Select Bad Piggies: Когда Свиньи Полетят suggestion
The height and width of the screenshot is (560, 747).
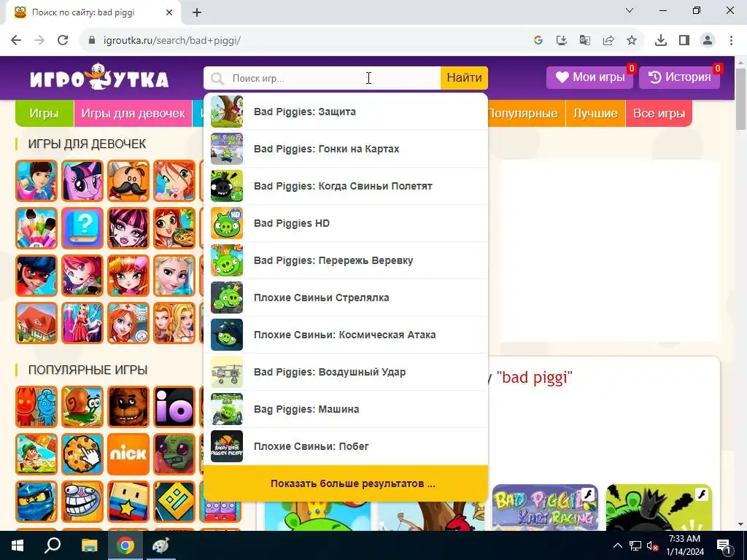click(345, 186)
